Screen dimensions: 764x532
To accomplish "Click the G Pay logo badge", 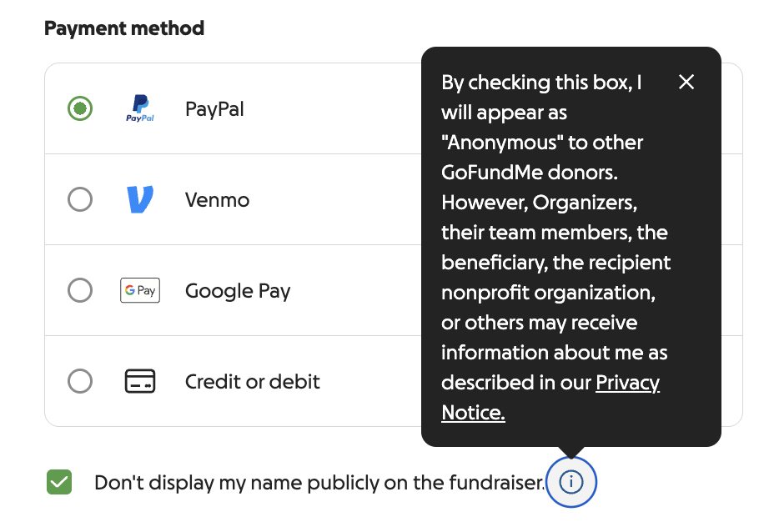I will [x=140, y=290].
